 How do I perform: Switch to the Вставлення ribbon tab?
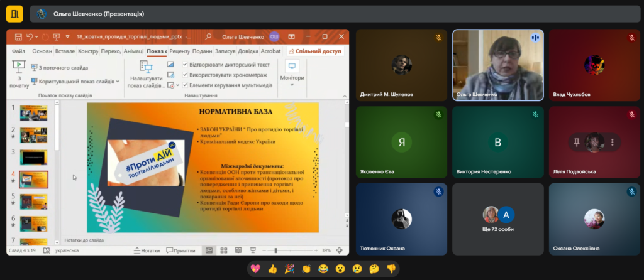pos(65,51)
